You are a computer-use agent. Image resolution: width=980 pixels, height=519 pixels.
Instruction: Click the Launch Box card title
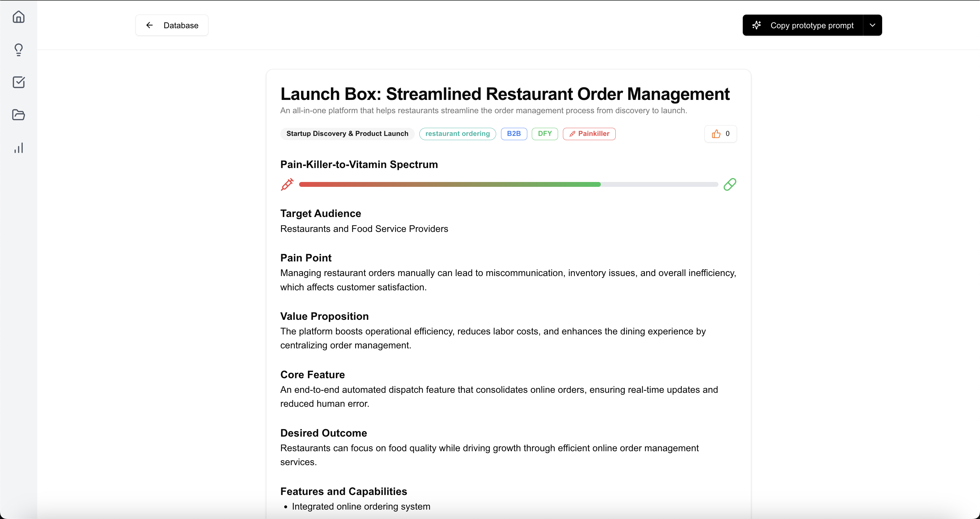coord(505,94)
